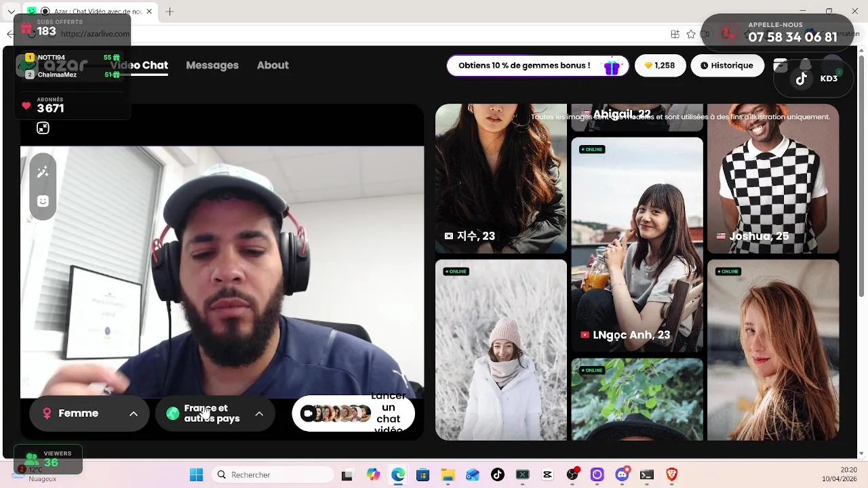868x488 pixels.
Task: Open the purple circle app in taskbar
Action: pos(597,475)
